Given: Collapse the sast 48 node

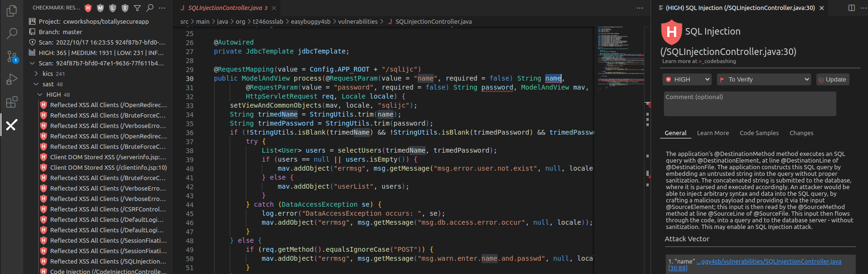Looking at the screenshot, I should point(36,84).
